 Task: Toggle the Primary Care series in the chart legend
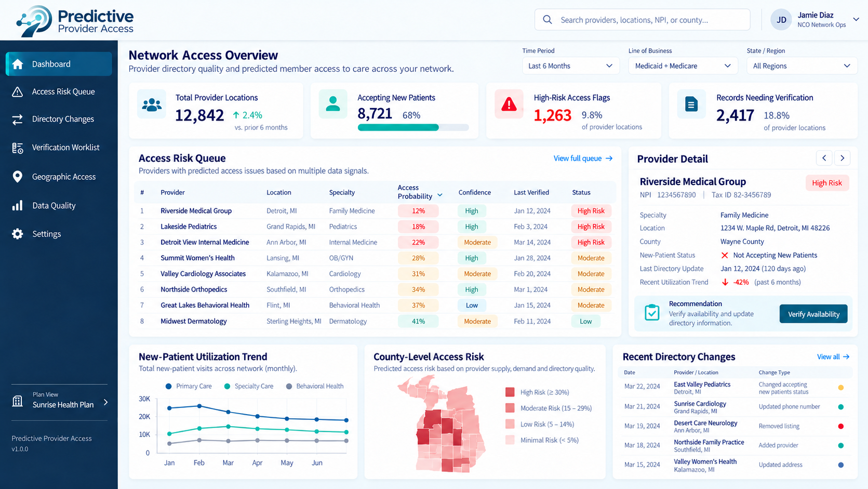pyautogui.click(x=189, y=386)
